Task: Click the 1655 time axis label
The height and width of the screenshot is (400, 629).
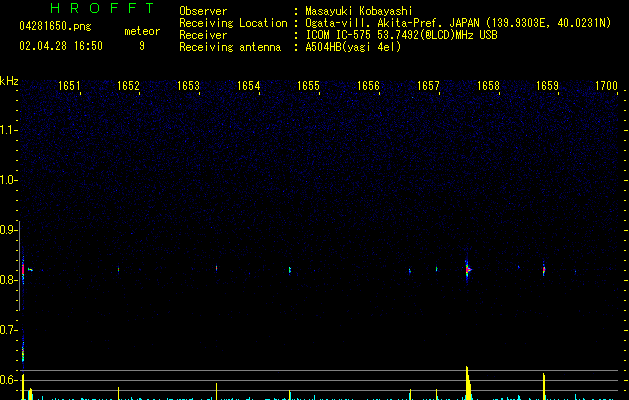Action: click(x=308, y=86)
